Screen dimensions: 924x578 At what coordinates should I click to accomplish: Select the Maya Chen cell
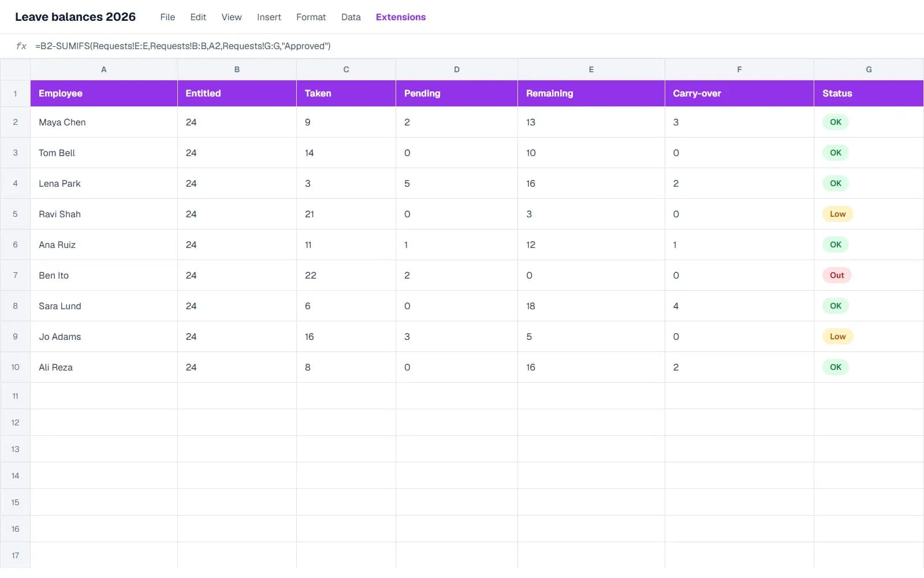104,122
